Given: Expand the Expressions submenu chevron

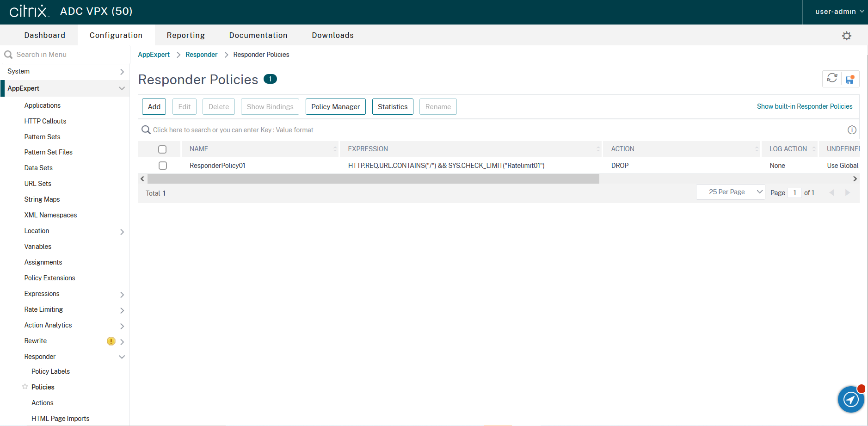Looking at the screenshot, I should pos(122,295).
